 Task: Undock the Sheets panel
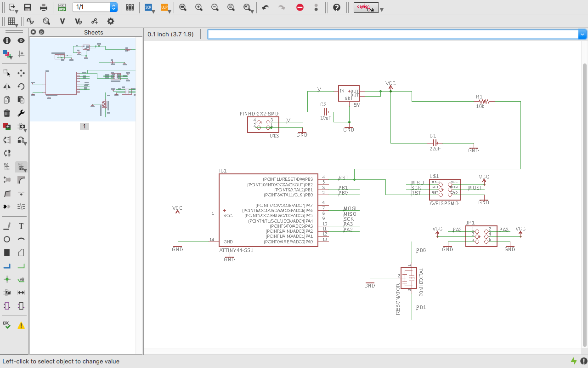41,32
